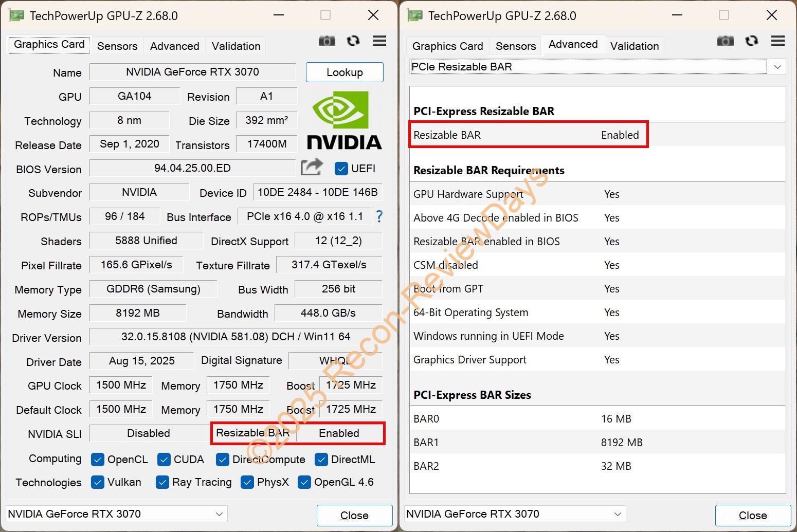Toggle the UEFI checkbox

click(x=341, y=168)
